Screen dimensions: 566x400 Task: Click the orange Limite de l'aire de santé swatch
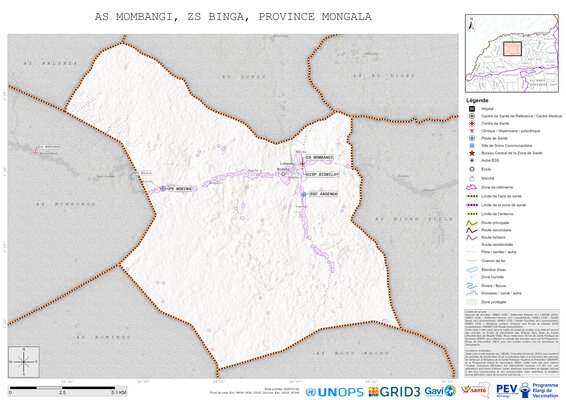pyautogui.click(x=472, y=196)
